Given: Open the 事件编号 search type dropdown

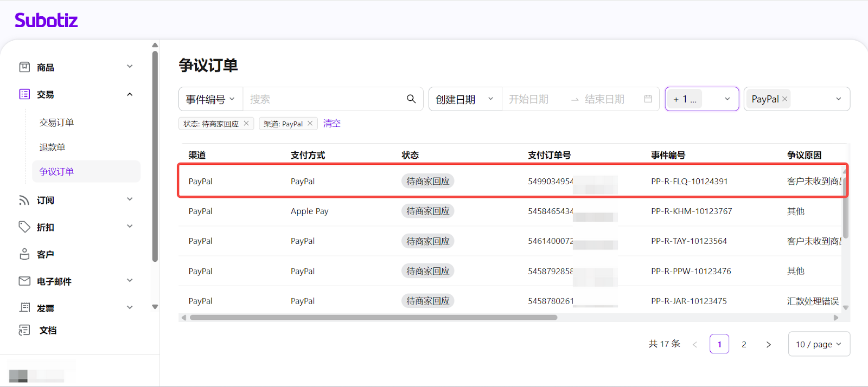Looking at the screenshot, I should click(x=210, y=99).
